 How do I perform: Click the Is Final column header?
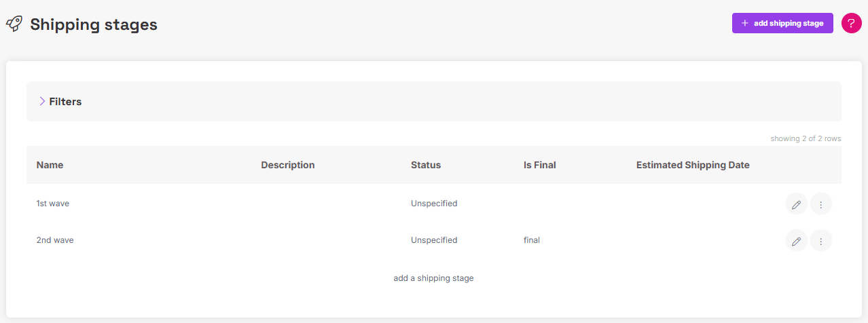(539, 165)
